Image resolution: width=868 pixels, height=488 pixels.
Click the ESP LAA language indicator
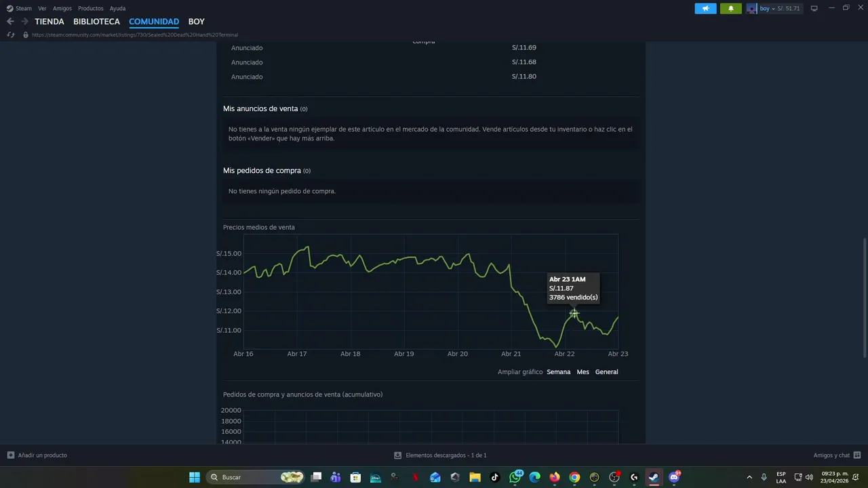point(781,477)
